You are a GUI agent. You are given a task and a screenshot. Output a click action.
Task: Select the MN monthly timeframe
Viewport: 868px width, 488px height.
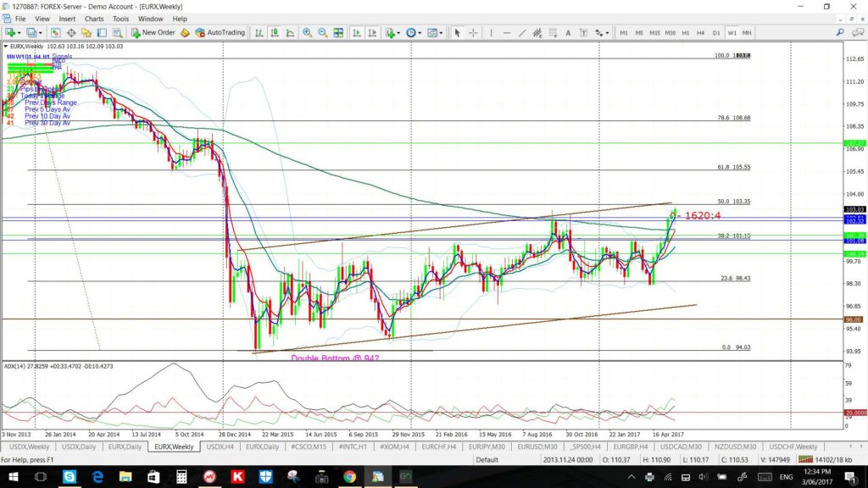747,33
